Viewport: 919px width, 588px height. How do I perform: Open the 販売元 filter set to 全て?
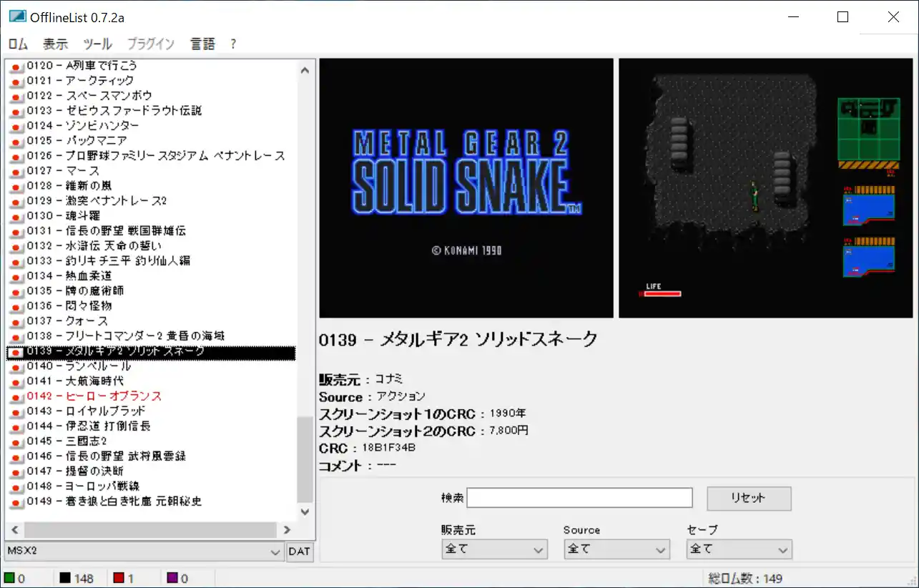(493, 549)
